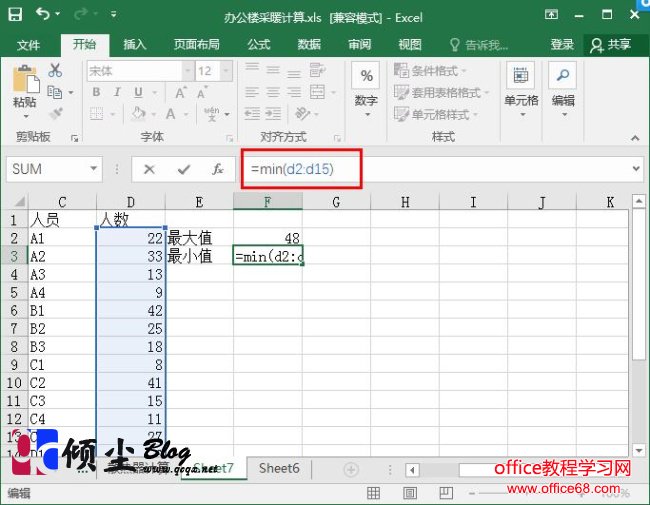Expand the formula bar with the arrow
The height and width of the screenshot is (505, 650).
(636, 168)
